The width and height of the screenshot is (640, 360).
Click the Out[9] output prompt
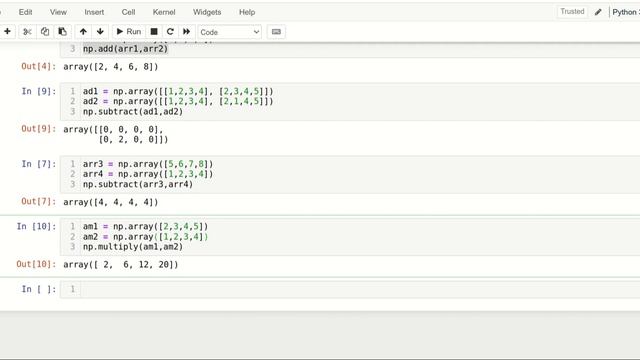click(38, 129)
